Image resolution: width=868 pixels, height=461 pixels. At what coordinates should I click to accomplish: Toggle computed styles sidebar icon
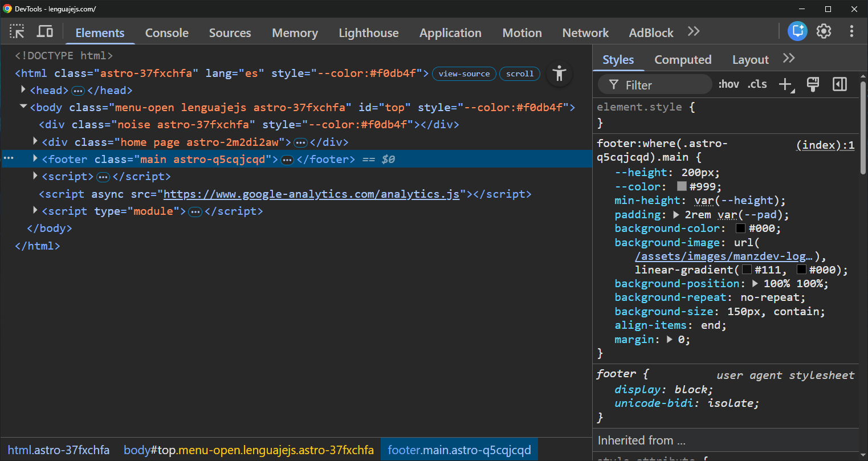[x=840, y=85]
